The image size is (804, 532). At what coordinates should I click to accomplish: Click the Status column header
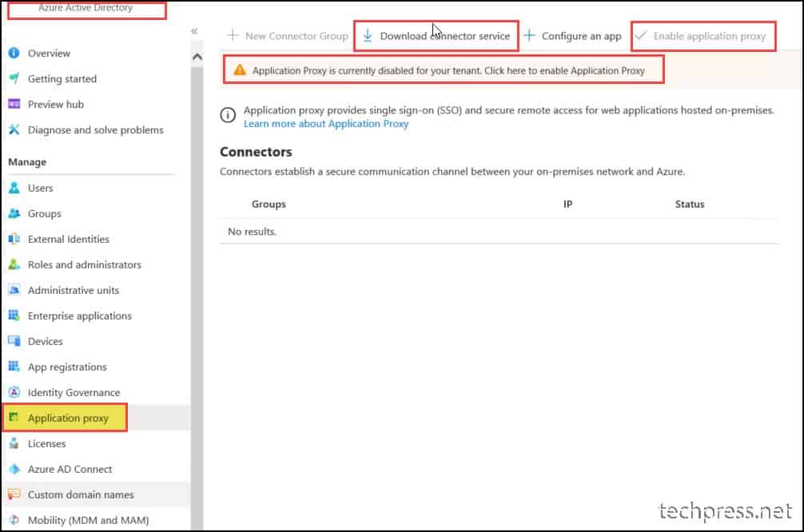point(690,204)
